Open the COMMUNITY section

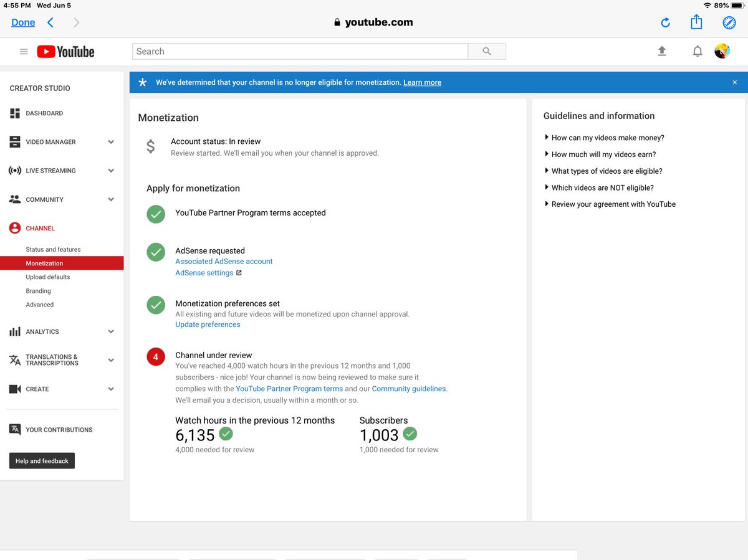click(x=44, y=199)
